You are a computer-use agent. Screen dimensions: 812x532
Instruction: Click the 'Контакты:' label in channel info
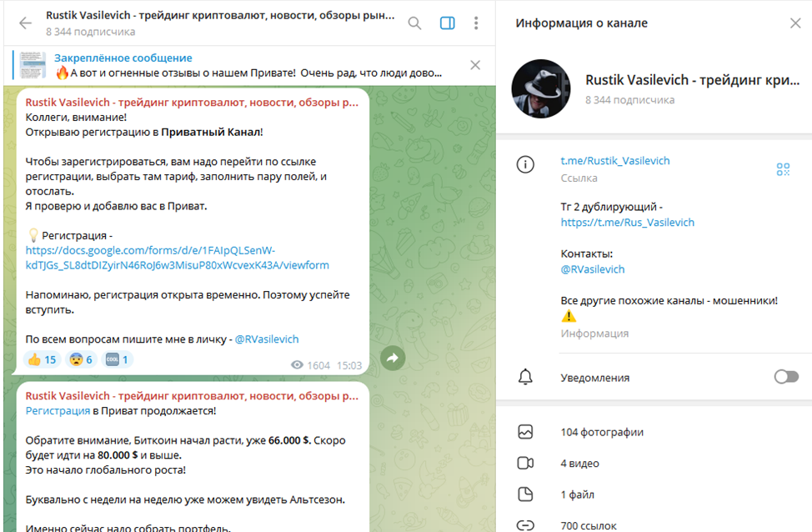pos(587,253)
